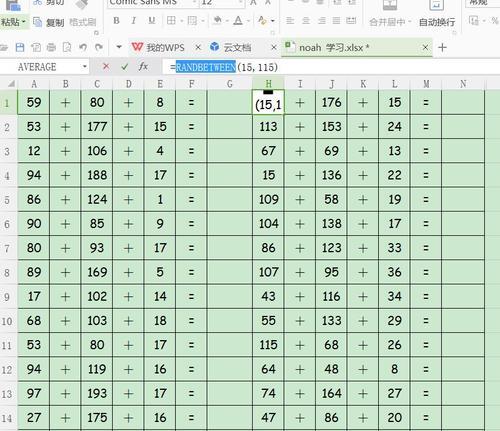This screenshot has width=500, height=431.
Task: Select cell J9 with value 116
Action: click(331, 296)
